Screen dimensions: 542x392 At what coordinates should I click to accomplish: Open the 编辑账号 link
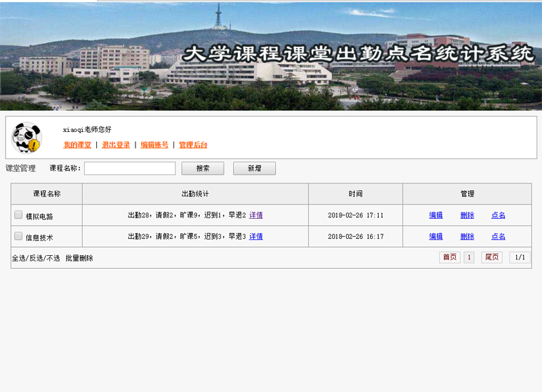pyautogui.click(x=154, y=145)
